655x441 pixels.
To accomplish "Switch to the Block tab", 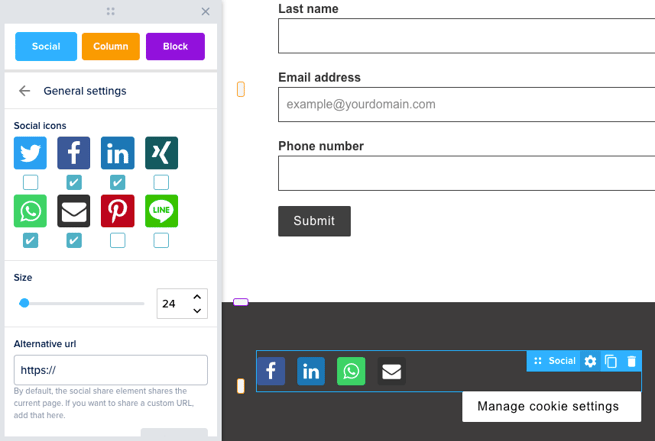I will click(x=175, y=47).
